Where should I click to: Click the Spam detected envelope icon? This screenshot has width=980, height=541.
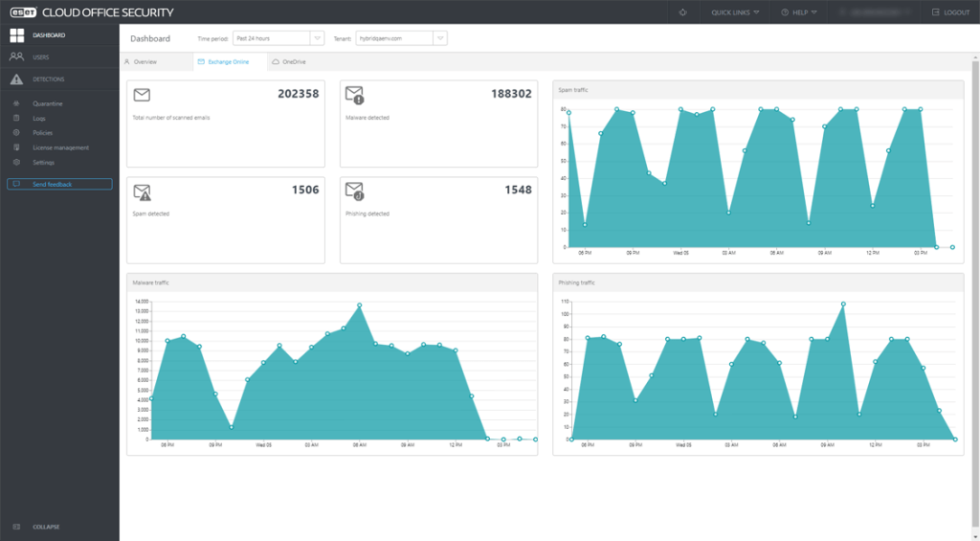tap(142, 191)
